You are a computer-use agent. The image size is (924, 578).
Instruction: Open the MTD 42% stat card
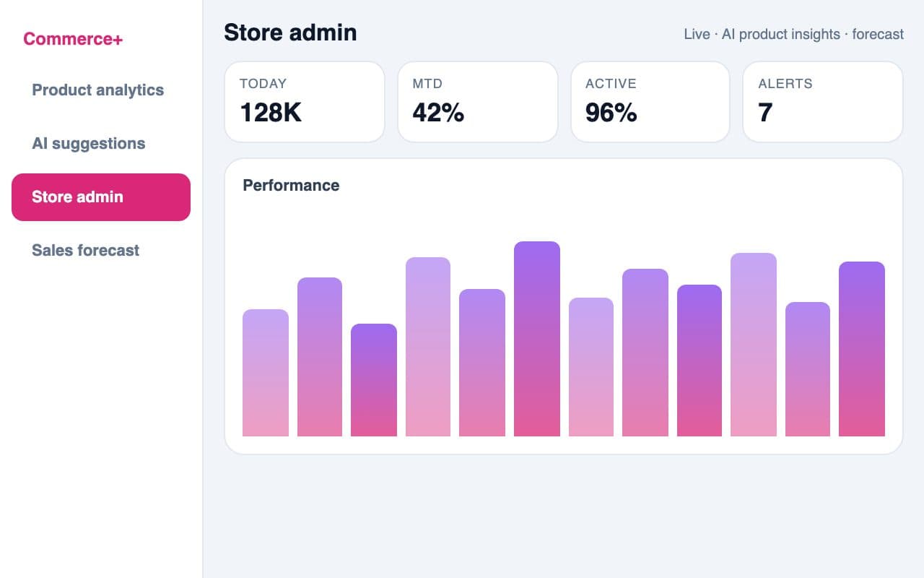(477, 102)
